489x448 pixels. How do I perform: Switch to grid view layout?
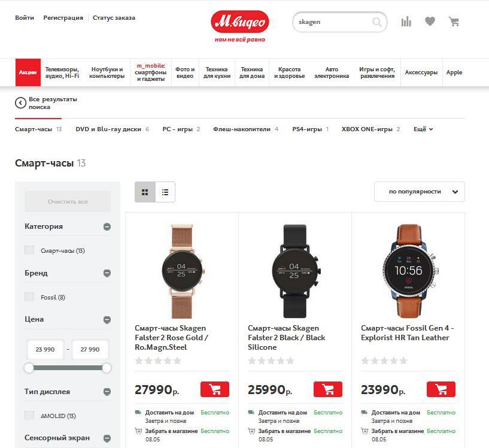pos(145,192)
